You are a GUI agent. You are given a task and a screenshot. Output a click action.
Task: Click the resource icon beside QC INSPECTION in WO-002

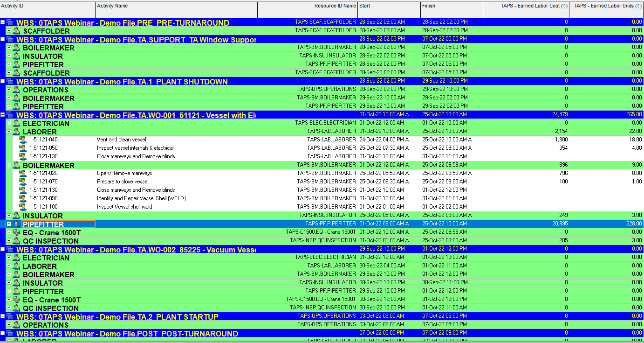(x=16, y=308)
